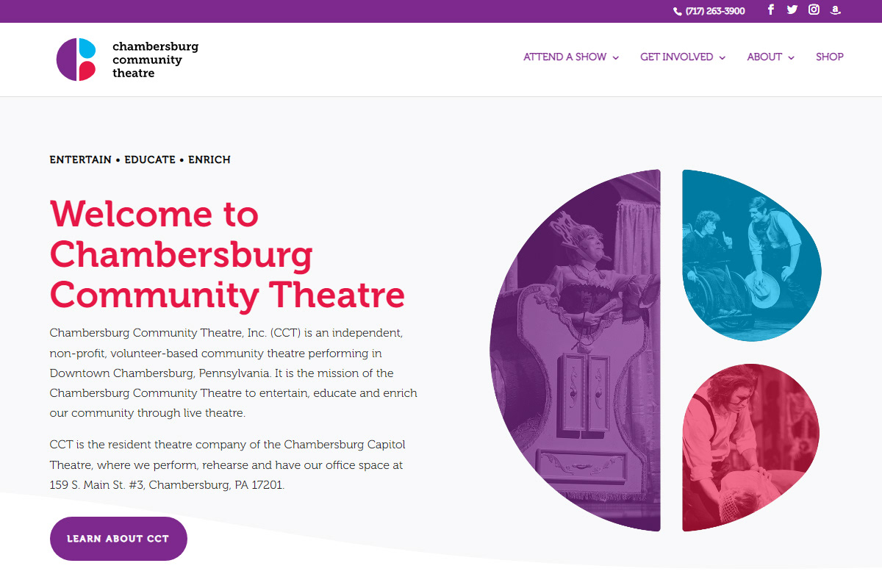Call phone number (717) 263-3900
This screenshot has width=882, height=588.
(715, 11)
